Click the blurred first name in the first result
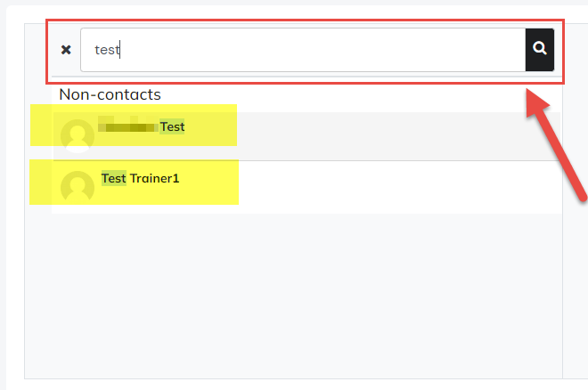The height and width of the screenshot is (390, 588). 128,127
